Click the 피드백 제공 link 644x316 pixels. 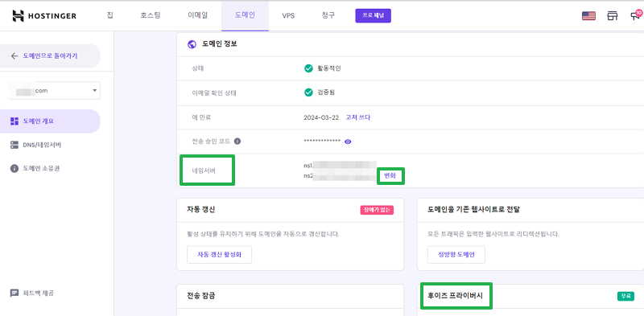pos(38,293)
